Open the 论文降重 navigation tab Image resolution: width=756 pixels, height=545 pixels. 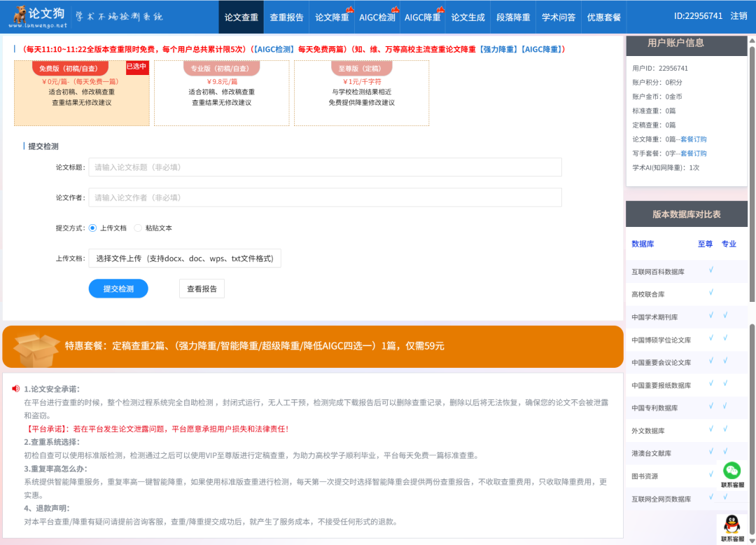(332, 17)
